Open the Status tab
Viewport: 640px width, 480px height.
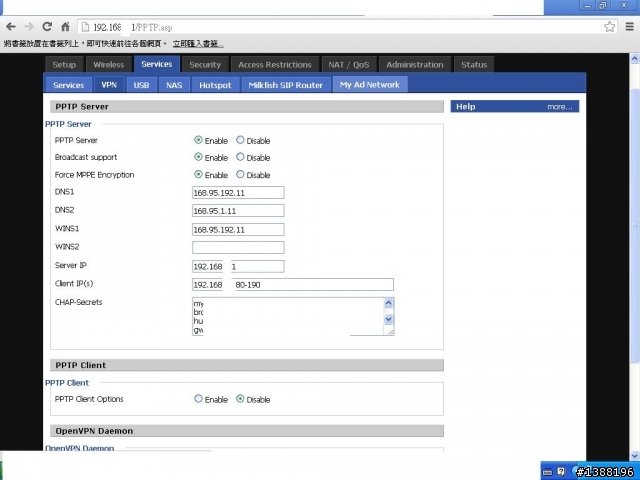[x=474, y=65]
